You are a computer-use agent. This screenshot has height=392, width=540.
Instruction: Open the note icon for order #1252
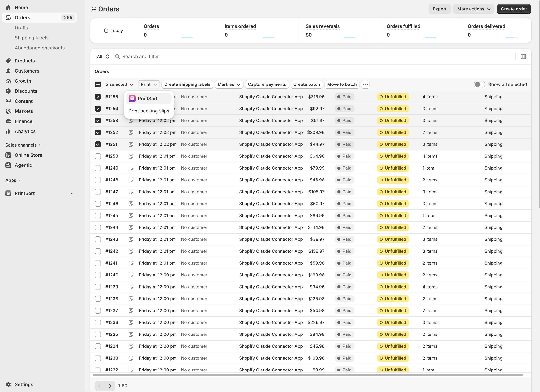point(131,133)
